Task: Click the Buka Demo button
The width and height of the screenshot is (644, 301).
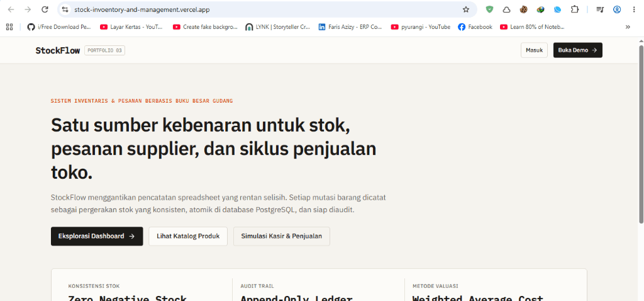Action: [577, 50]
